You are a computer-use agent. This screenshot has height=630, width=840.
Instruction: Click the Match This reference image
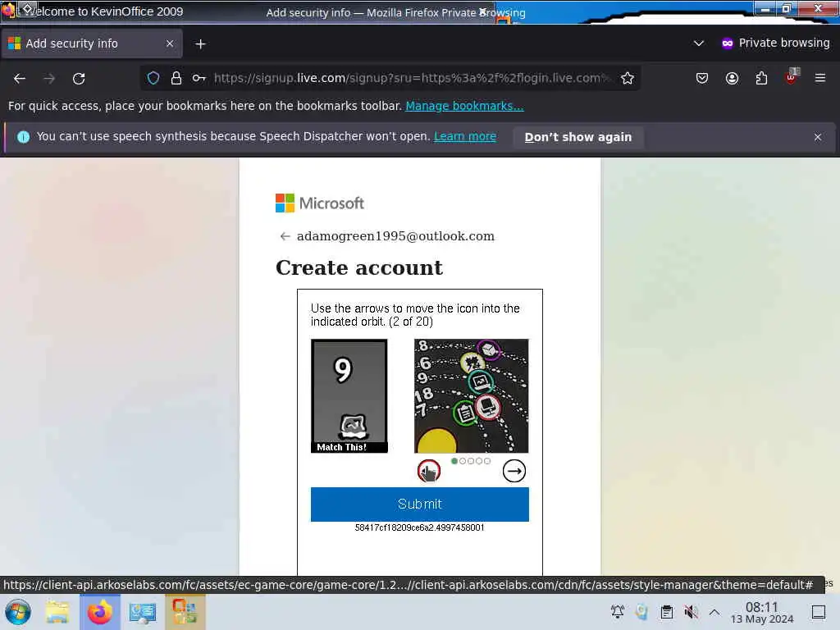pyautogui.click(x=349, y=396)
